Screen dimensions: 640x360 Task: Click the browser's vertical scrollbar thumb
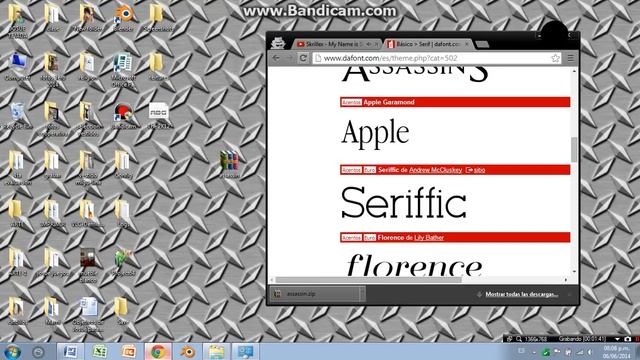pyautogui.click(x=574, y=149)
